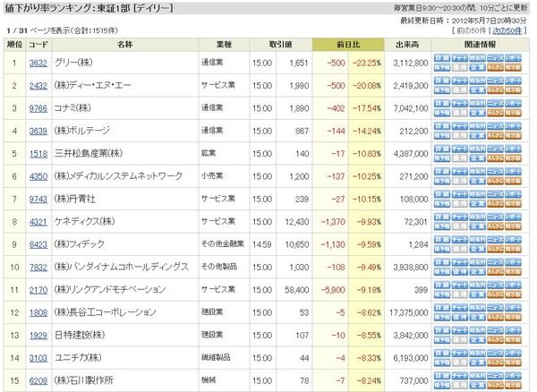Image resolution: width=537 pixels, height=392 pixels.
Task: Follow the code link 9743
Action: point(38,199)
